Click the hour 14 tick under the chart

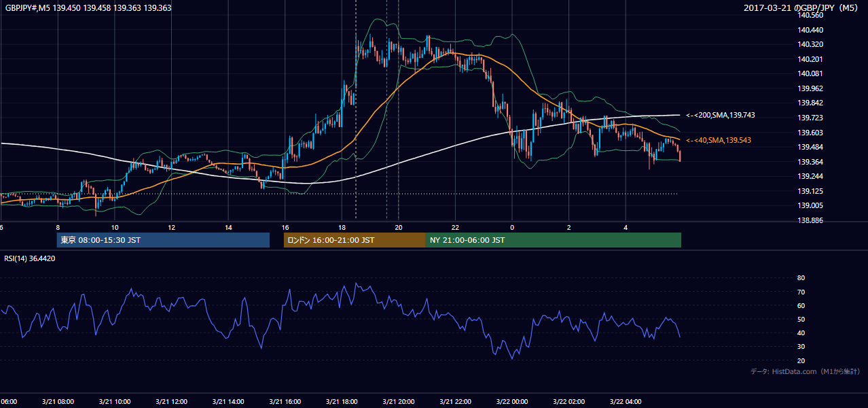point(228,227)
